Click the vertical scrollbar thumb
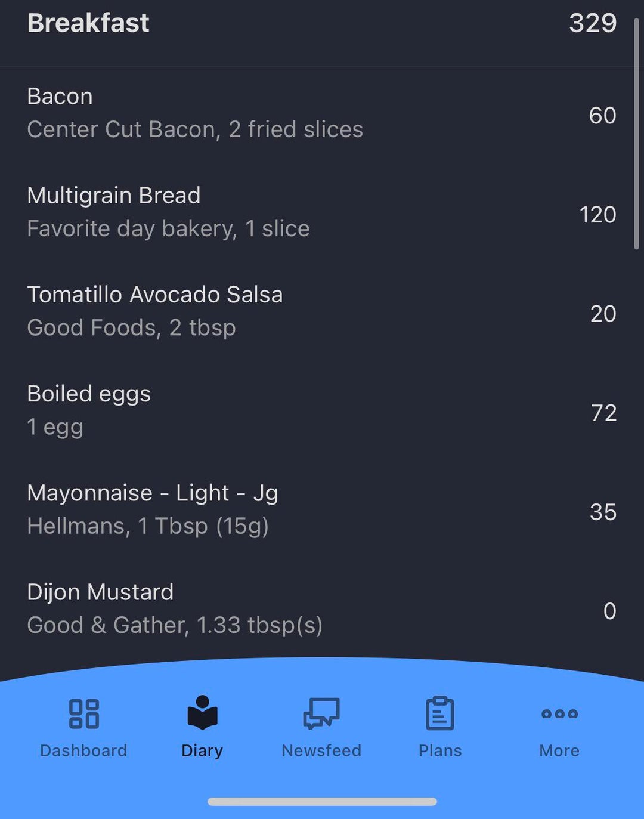 [x=636, y=134]
